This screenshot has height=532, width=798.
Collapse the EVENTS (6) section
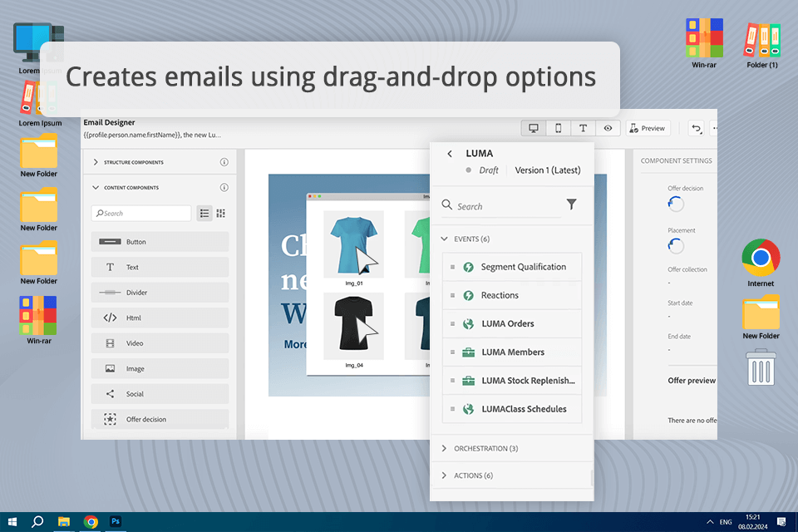pyautogui.click(x=444, y=239)
